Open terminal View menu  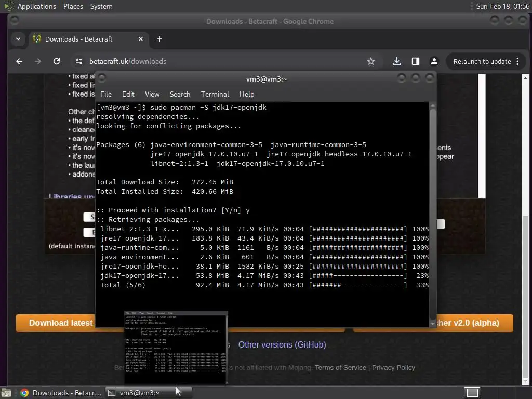pos(152,95)
